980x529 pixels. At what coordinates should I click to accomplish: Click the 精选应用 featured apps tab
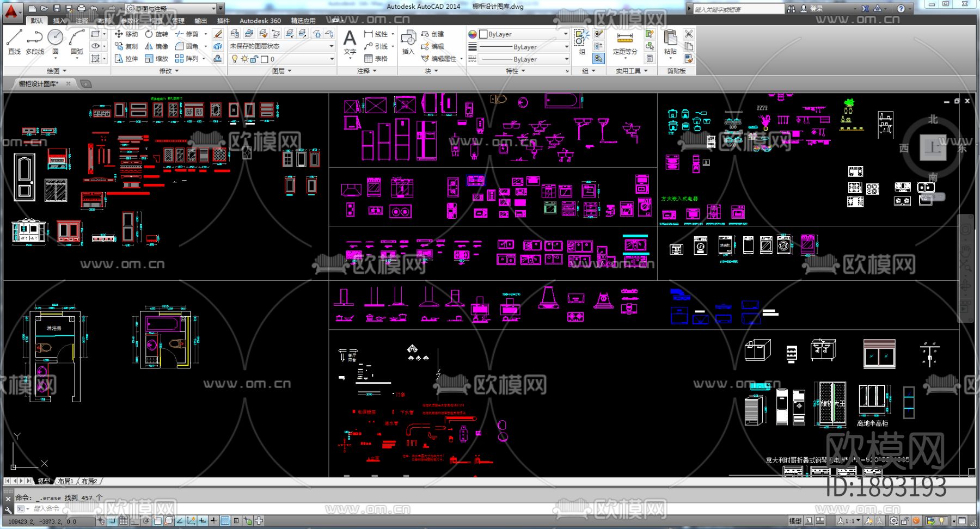(302, 21)
